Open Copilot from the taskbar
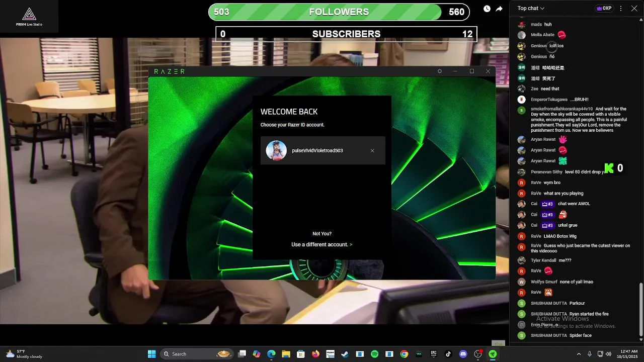644x362 pixels. point(257,354)
